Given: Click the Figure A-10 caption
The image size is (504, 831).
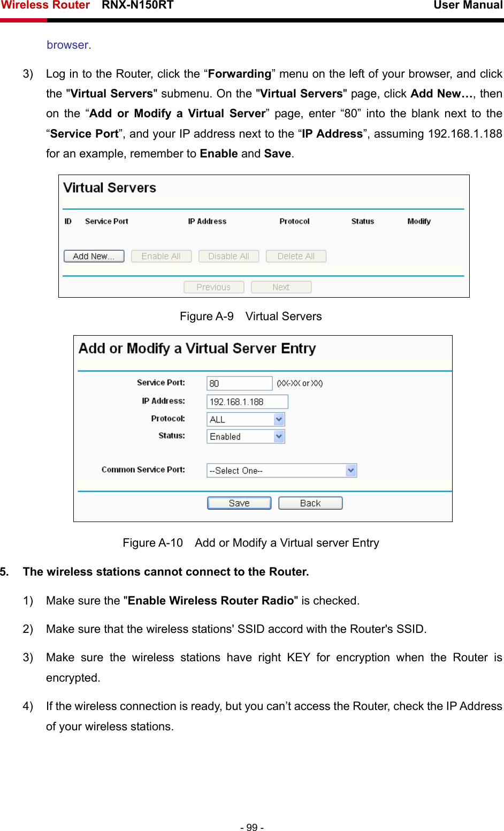Looking at the screenshot, I should 251,543.
